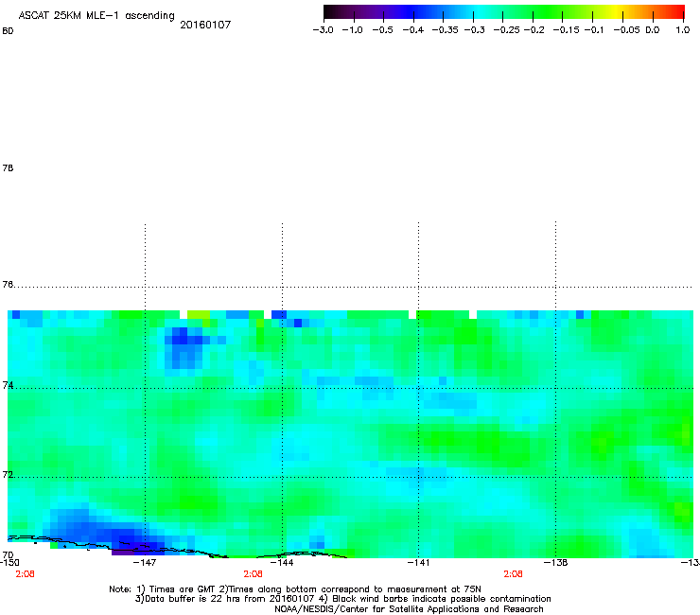Click the colorbar label '1.0'

[x=683, y=30]
